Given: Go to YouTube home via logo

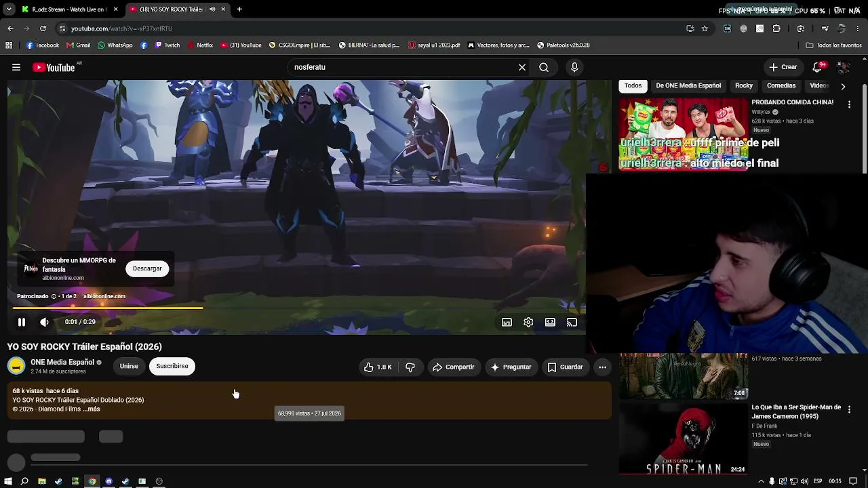Looking at the screenshot, I should [54, 67].
